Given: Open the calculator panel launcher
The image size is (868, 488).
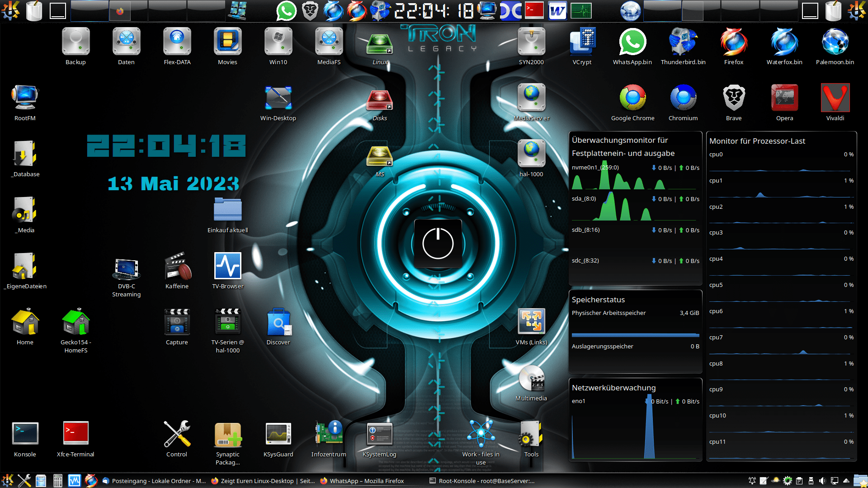Looking at the screenshot, I should coord(57,481).
